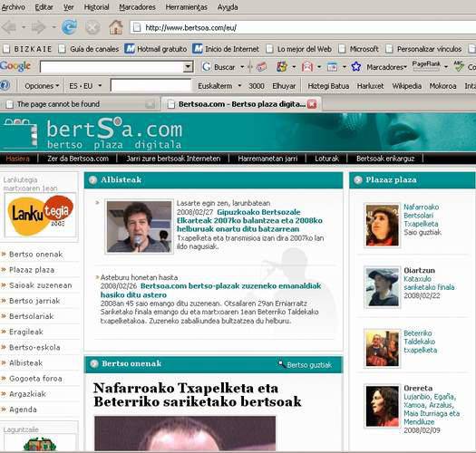Click the Oiartzun Kataxulo sariketako finala link
476x453 pixels.
coord(429,283)
